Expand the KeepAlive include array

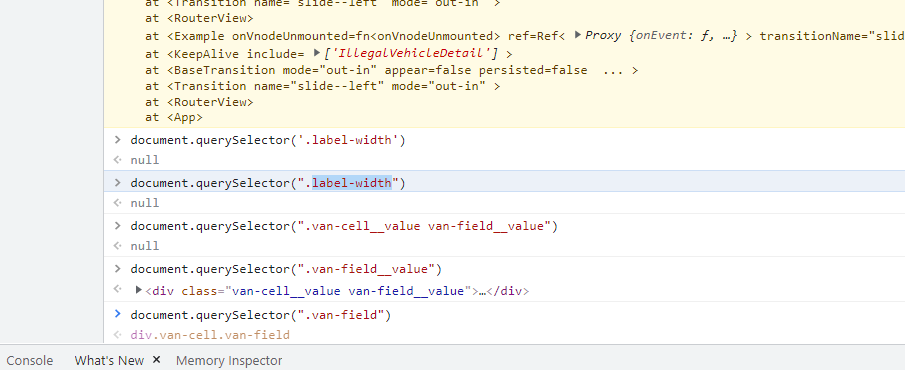[x=317, y=53]
